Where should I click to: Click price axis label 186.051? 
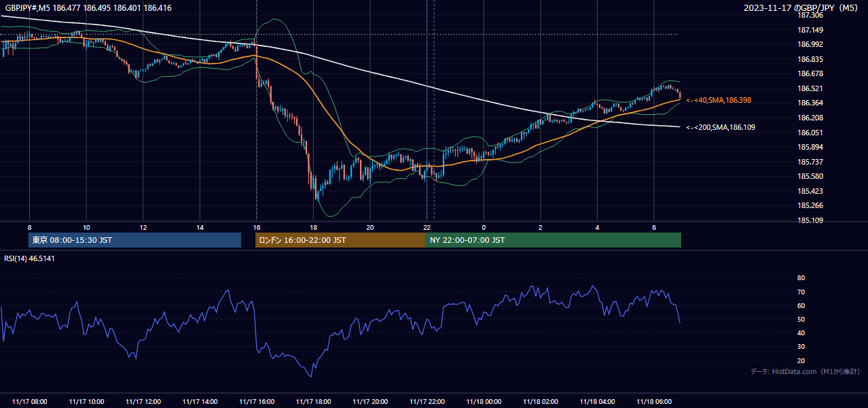[x=810, y=133]
